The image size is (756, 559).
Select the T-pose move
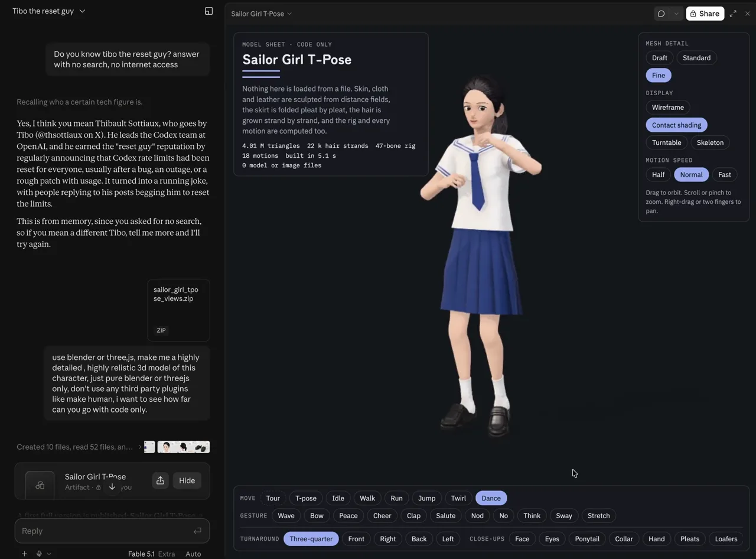(x=306, y=498)
